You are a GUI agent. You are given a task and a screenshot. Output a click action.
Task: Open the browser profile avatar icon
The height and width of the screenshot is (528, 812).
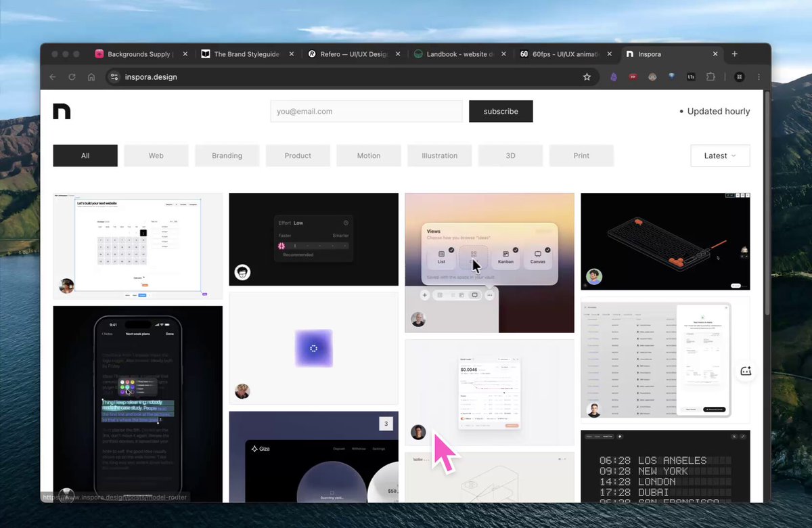pos(740,77)
